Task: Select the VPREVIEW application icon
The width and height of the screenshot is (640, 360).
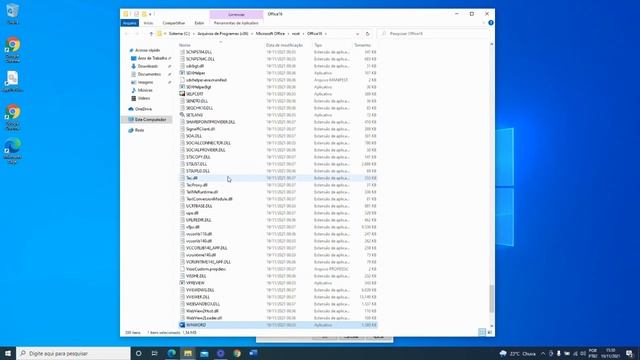Action: [x=182, y=283]
